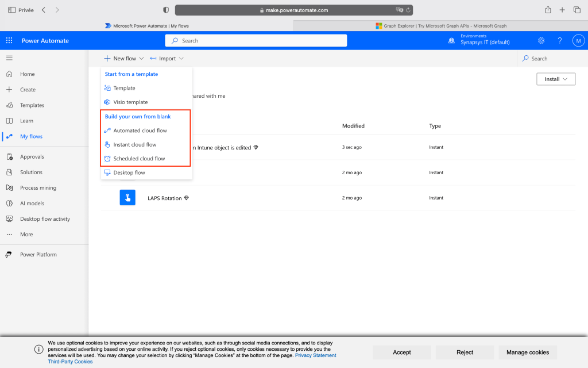
Task: Open the Privacy Statement link
Action: pos(315,355)
